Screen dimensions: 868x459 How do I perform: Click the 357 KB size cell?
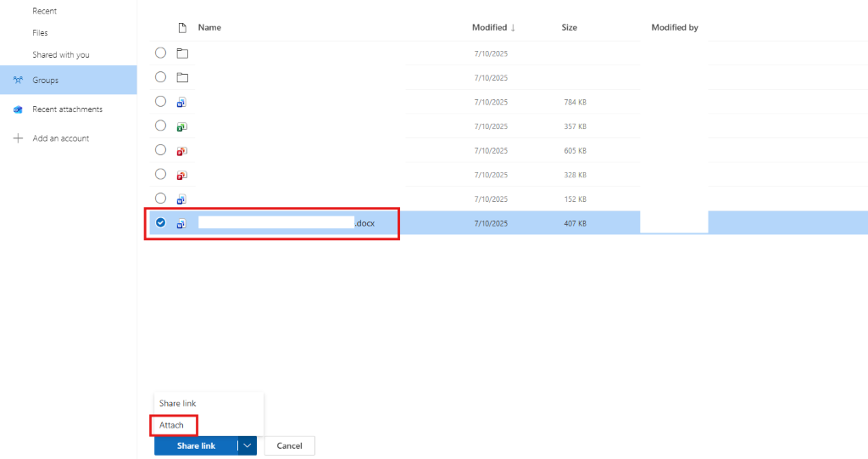(x=576, y=127)
